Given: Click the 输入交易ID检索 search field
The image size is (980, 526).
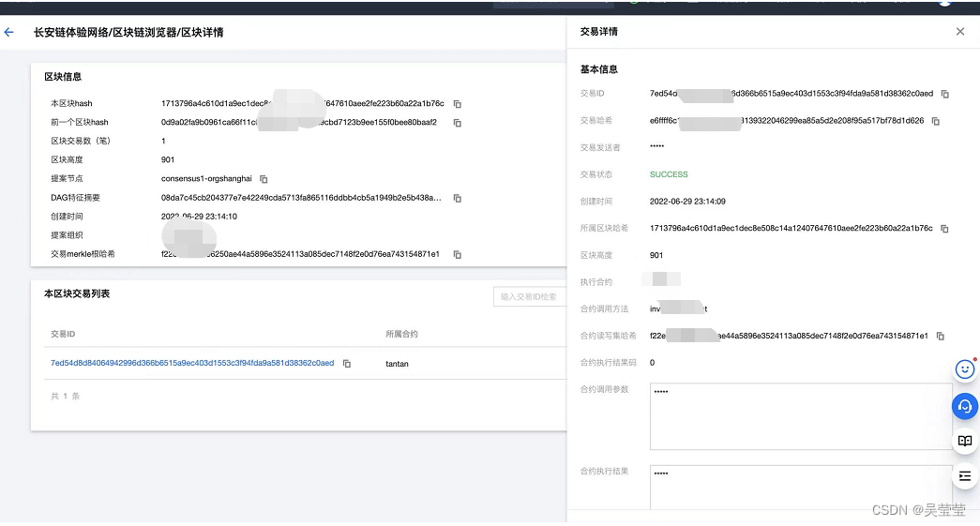Looking at the screenshot, I should 530,296.
